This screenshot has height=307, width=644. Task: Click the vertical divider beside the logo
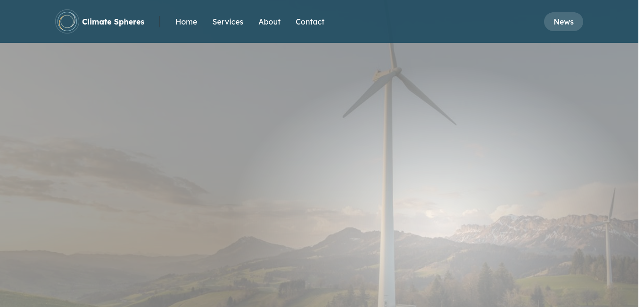tap(160, 22)
